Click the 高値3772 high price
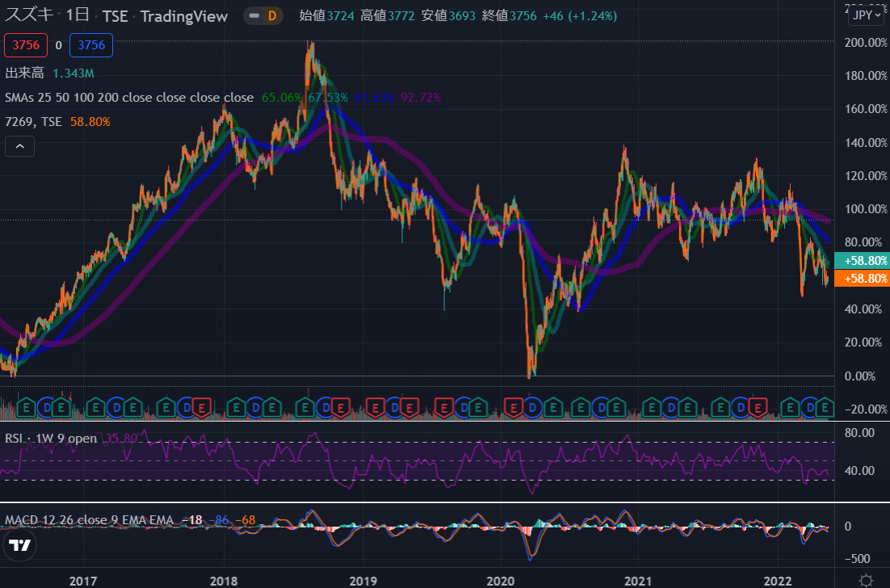Screen dimensions: 890x588 pos(388,16)
